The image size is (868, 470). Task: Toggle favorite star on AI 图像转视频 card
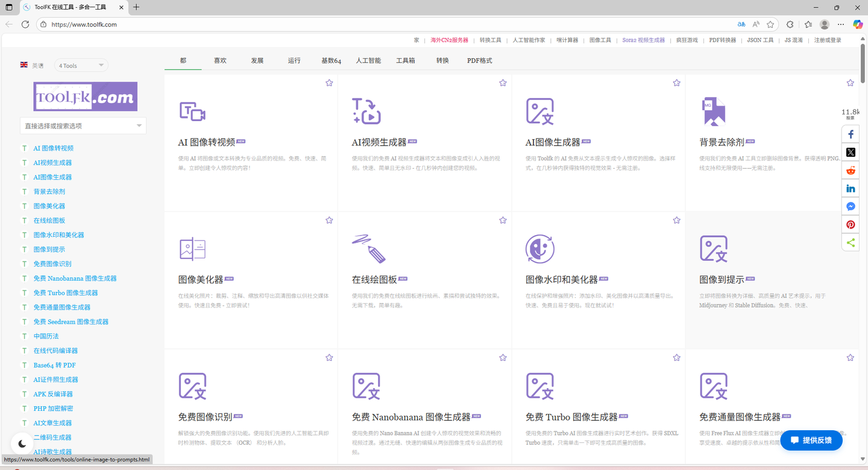tap(329, 83)
